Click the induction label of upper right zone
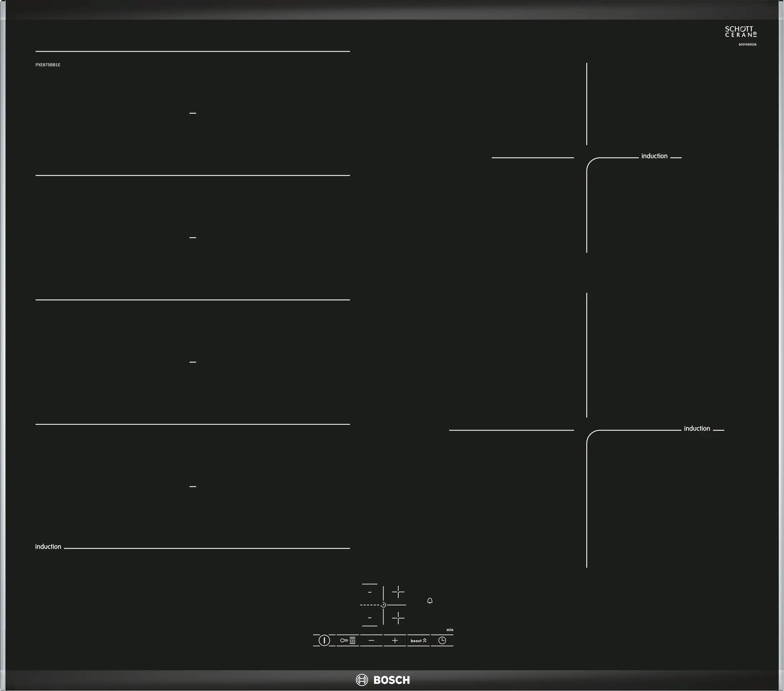The width and height of the screenshot is (784, 691). (654, 156)
